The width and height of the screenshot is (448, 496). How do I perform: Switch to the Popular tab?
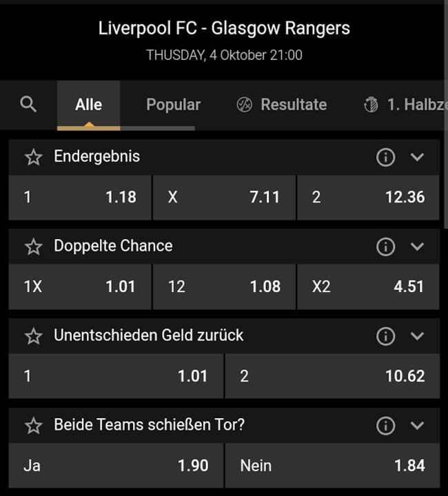click(173, 105)
